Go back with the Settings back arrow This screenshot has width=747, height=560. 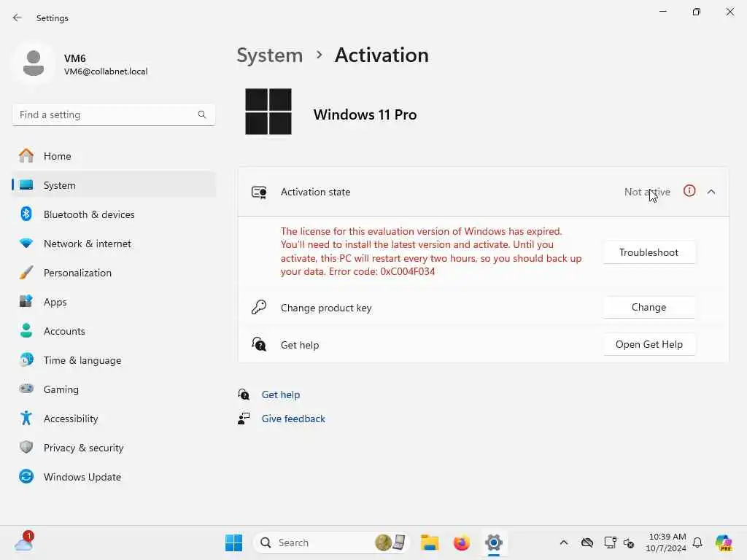pyautogui.click(x=18, y=17)
